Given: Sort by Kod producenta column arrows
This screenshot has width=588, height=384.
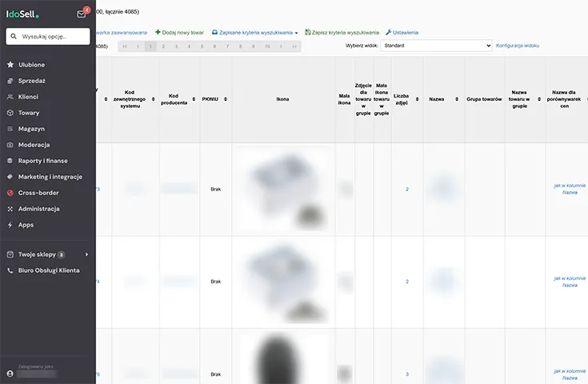Looking at the screenshot, I should 194,99.
